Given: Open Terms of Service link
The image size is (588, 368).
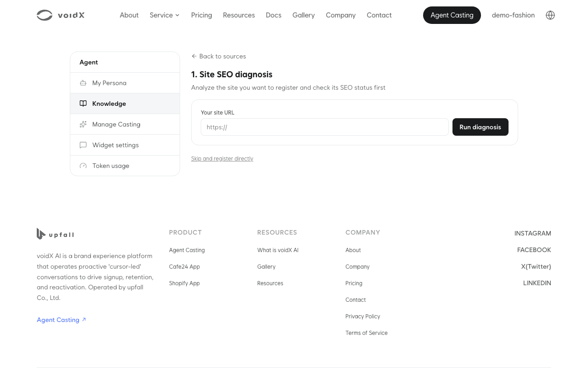Looking at the screenshot, I should (x=367, y=333).
